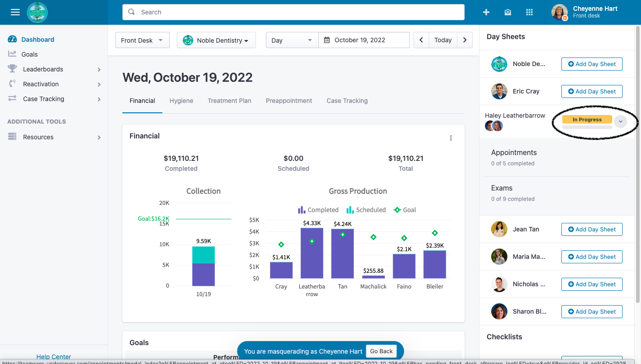The height and width of the screenshot is (364, 641).
Task: Click the Resources server icon
Action: [x=12, y=137]
